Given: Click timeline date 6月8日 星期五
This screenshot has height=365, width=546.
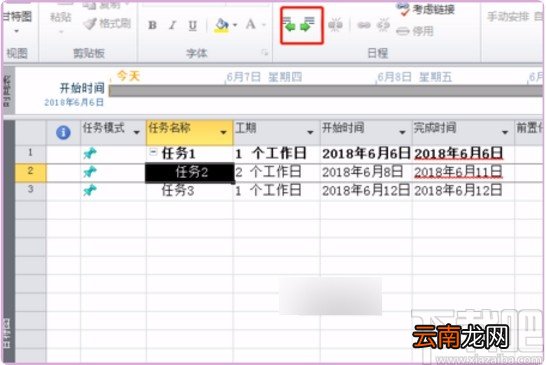Looking at the screenshot, I should pos(415,77).
